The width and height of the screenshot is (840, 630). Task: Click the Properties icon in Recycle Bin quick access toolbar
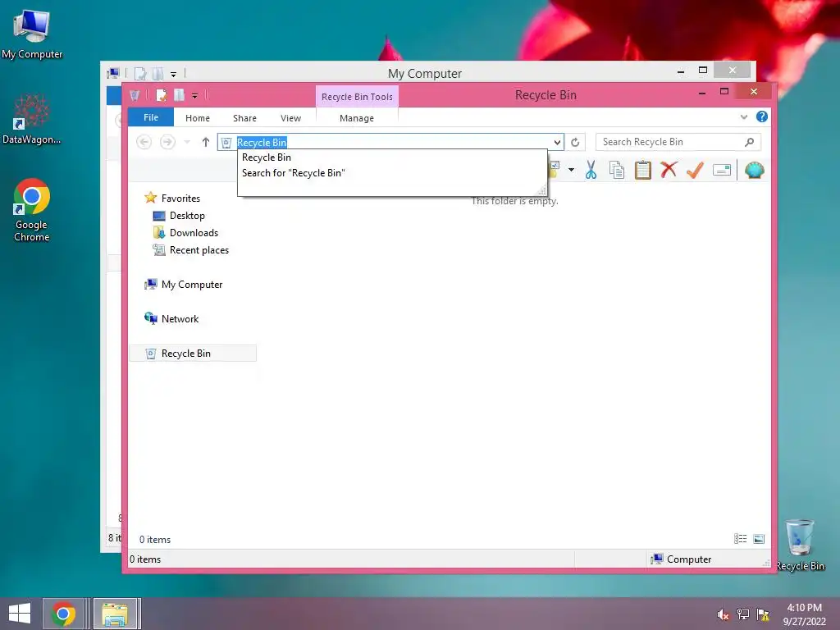click(x=162, y=95)
